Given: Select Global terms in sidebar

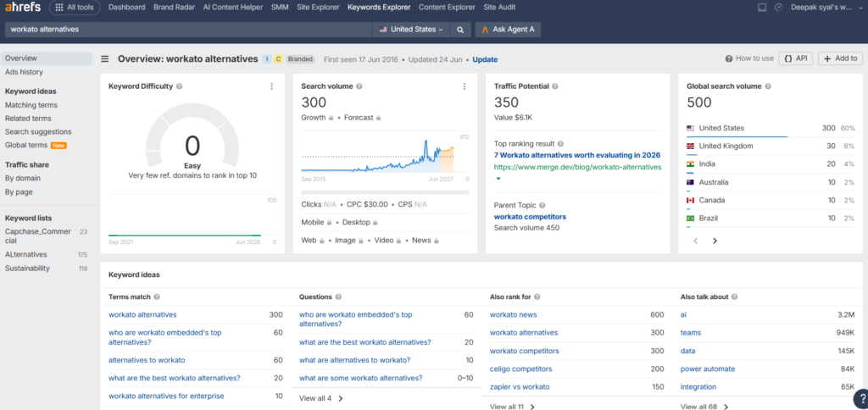Looking at the screenshot, I should [26, 146].
